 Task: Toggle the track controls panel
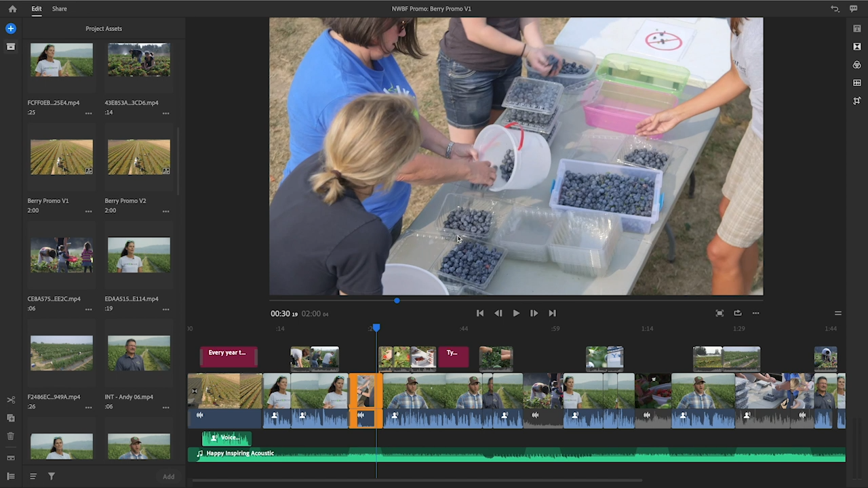click(11, 476)
